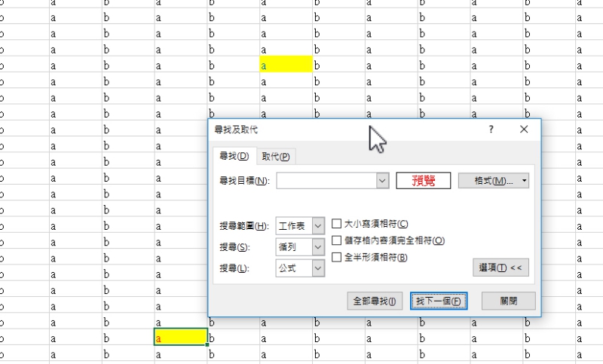Viewport: 603px width, 364px height.
Task: Click the 尋找目標 input field
Action: pyautogui.click(x=326, y=181)
